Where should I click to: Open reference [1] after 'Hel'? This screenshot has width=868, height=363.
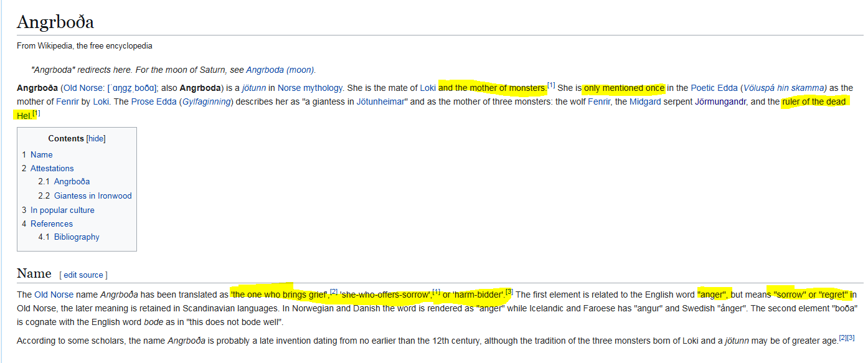[36, 113]
